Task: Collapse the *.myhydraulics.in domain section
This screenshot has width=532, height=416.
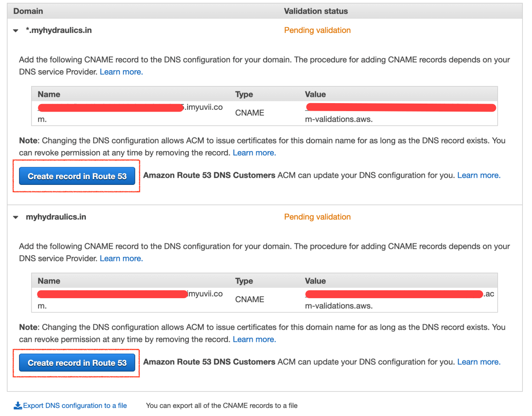Action: click(16, 31)
